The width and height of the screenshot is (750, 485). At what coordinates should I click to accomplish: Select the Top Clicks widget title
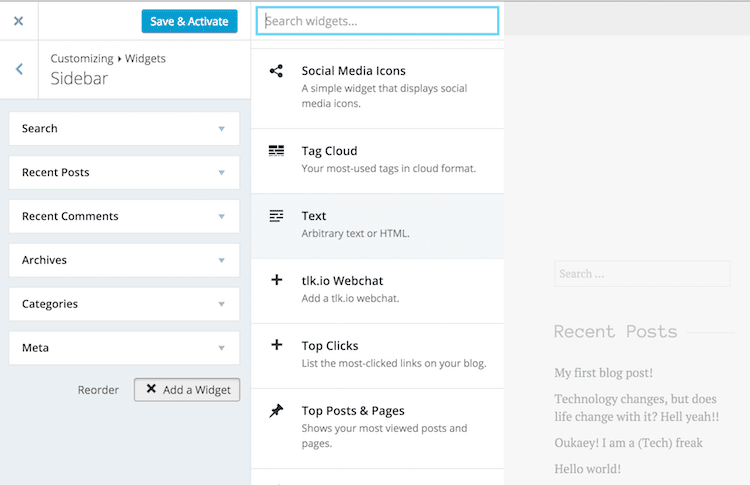click(x=330, y=345)
